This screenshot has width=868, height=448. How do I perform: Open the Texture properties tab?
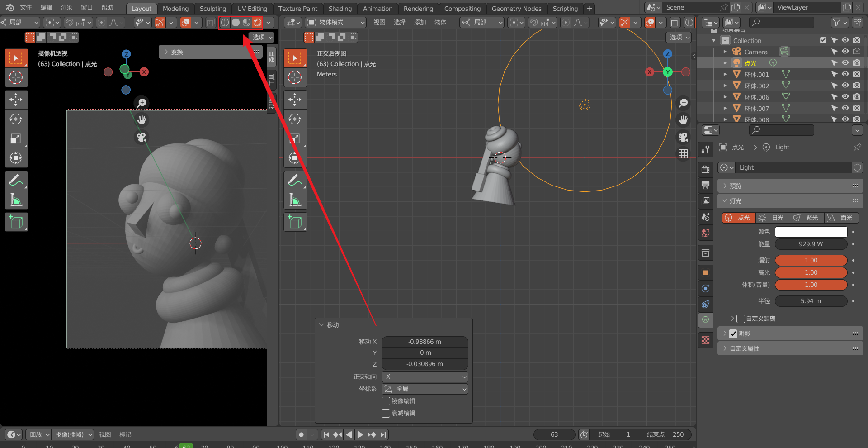pos(705,340)
